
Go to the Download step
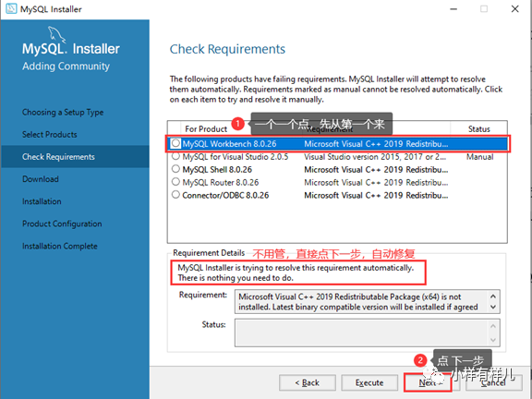(41, 179)
